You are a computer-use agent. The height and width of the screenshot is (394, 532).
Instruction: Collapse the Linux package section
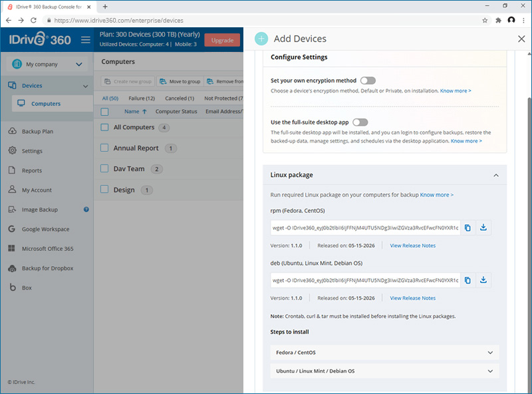click(x=496, y=175)
